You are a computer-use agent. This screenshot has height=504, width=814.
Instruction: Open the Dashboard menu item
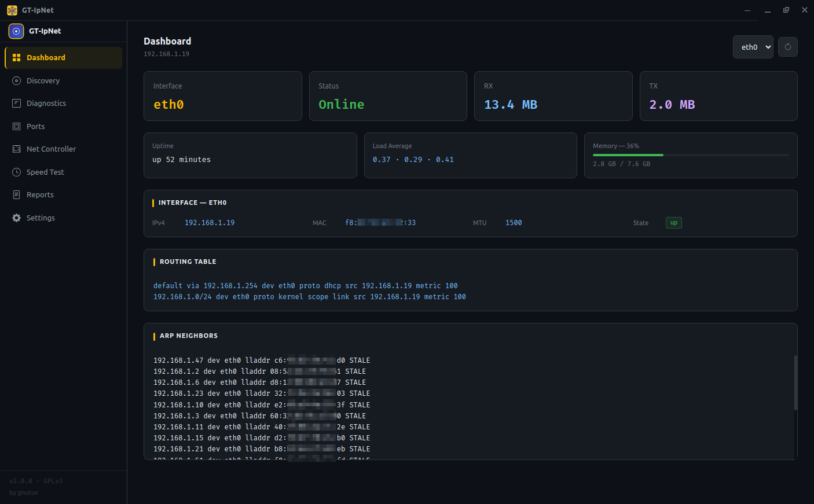click(63, 58)
